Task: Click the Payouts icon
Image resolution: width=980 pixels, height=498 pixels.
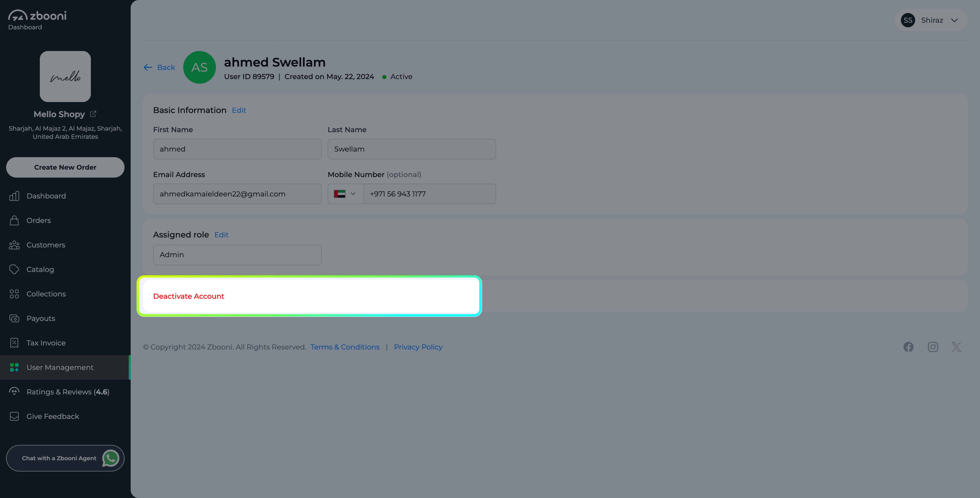Action: point(14,318)
